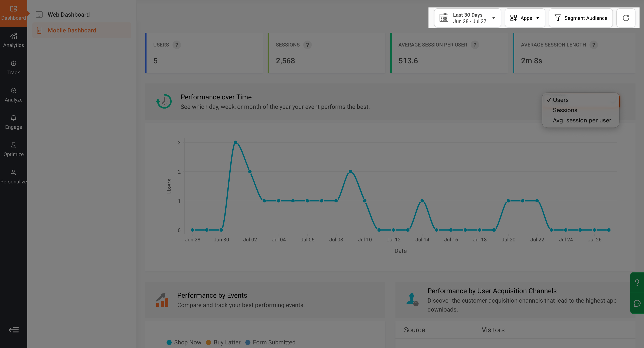Open the Analytics sidebar section
This screenshot has height=348, width=644.
(x=13, y=40)
